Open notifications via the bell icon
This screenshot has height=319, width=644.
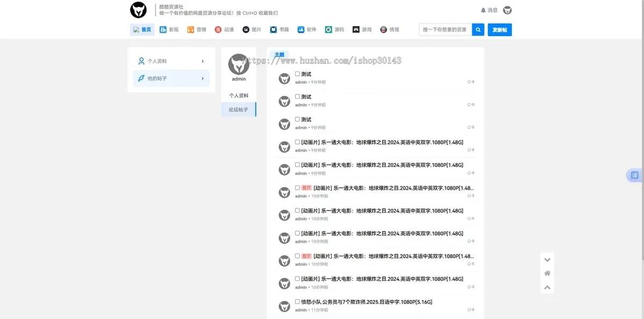(x=483, y=10)
